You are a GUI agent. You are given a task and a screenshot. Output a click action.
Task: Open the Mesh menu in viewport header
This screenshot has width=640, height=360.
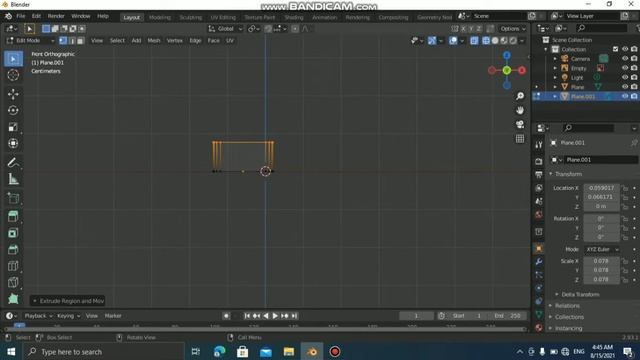(x=153, y=41)
